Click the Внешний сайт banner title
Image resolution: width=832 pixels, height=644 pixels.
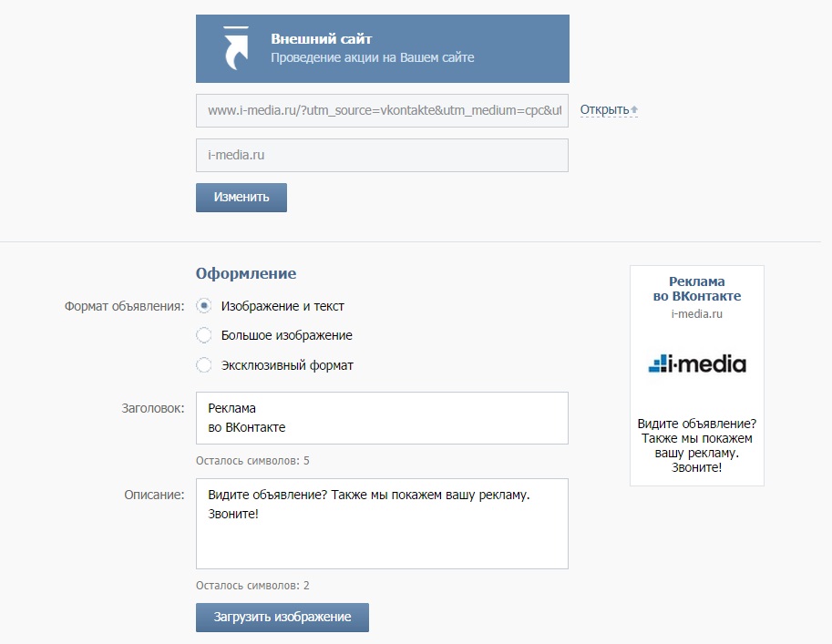[321, 39]
